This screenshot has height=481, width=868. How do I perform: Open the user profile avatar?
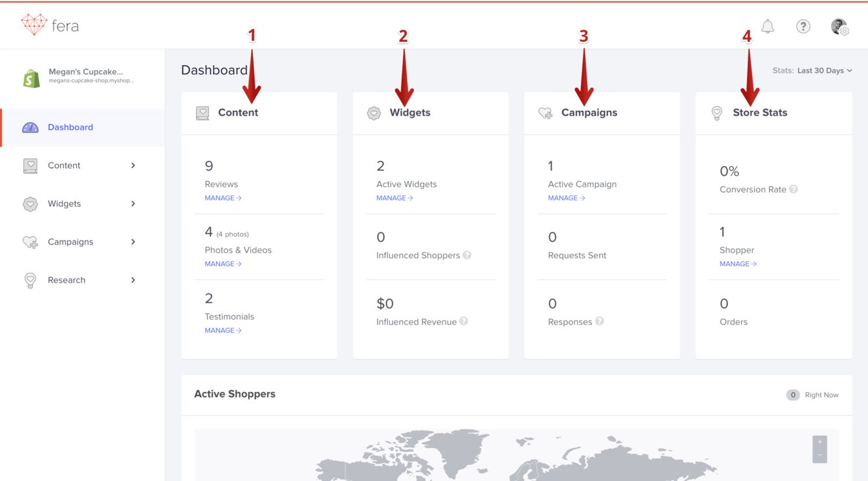pos(839,27)
